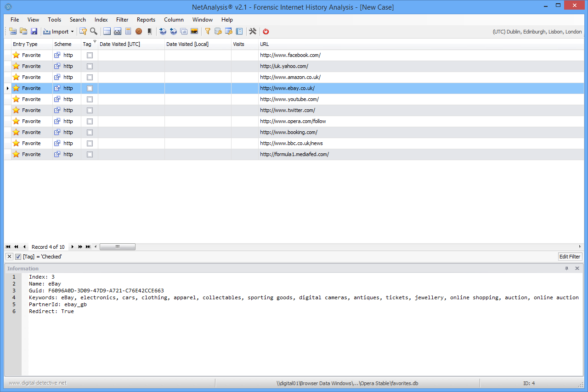Tick the Tag checkbox for facebook.com row
Image resolution: width=588 pixels, height=392 pixels.
(x=90, y=55)
